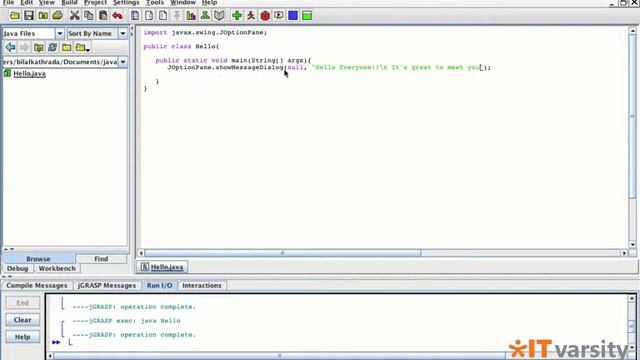Viewport: 640px width, 360px height.
Task: Click the Run I/O vertical scrollbar thumb
Action: 632,326
